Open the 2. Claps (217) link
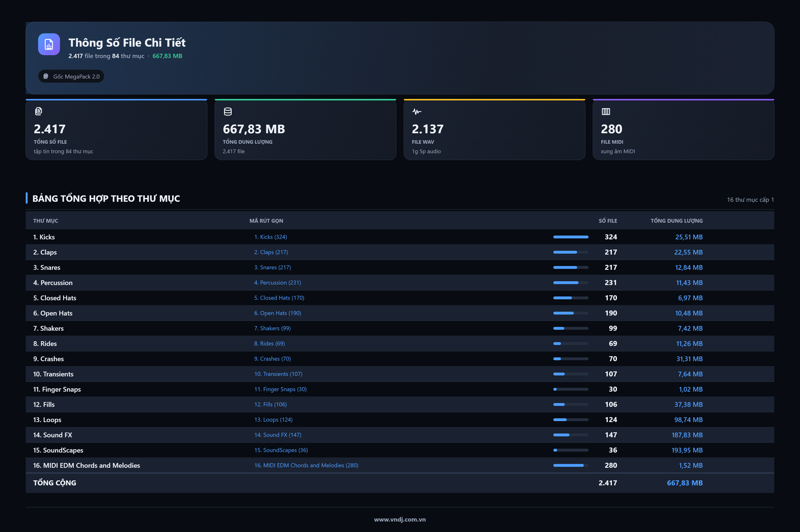Viewport: 800px width, 532px height. pyautogui.click(x=271, y=252)
